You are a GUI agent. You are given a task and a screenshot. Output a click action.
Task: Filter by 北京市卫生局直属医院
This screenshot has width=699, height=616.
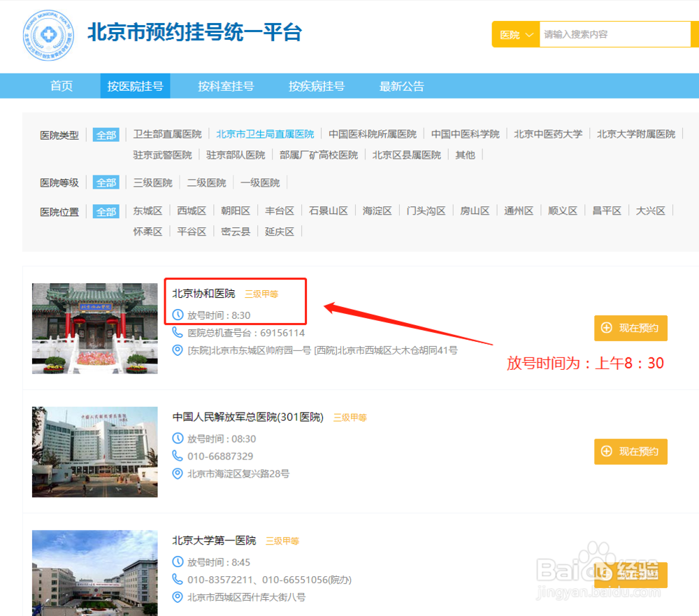tap(265, 134)
